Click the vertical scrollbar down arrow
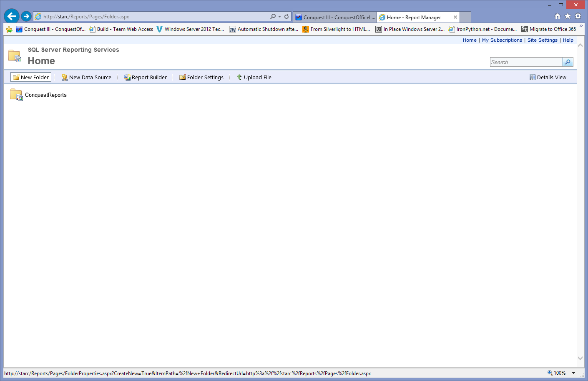The width and height of the screenshot is (588, 381). pyautogui.click(x=580, y=358)
